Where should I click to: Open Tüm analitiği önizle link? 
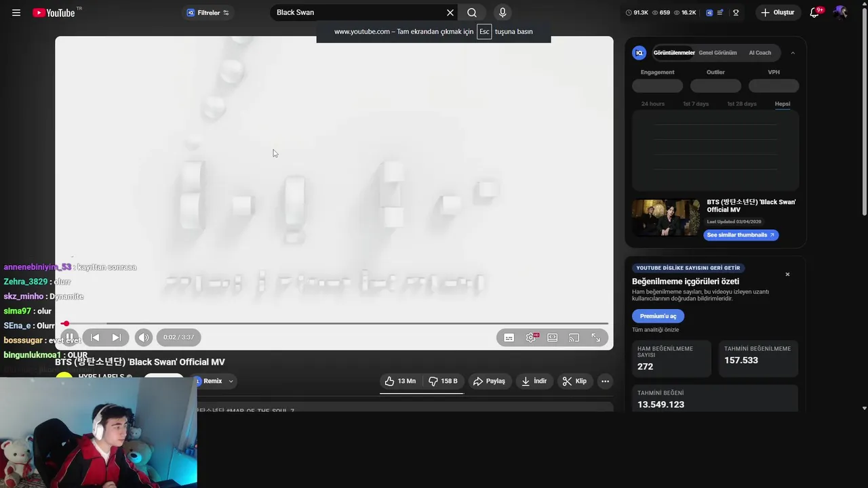(x=655, y=330)
